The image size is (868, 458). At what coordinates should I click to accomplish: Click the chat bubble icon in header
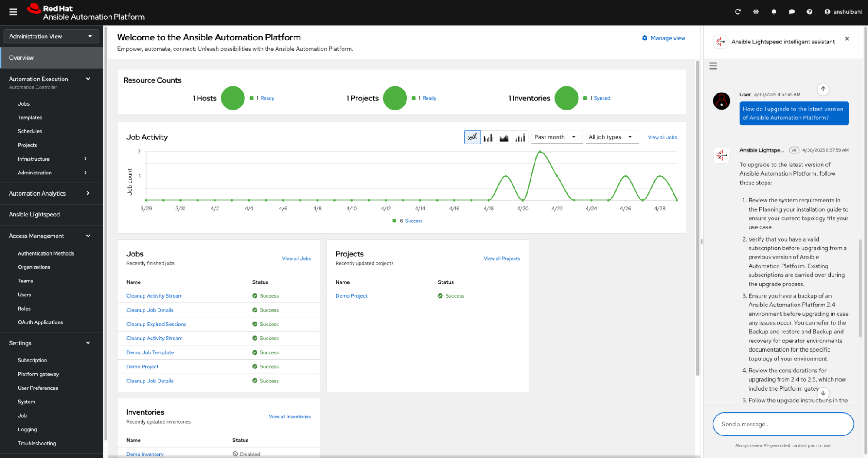point(792,12)
